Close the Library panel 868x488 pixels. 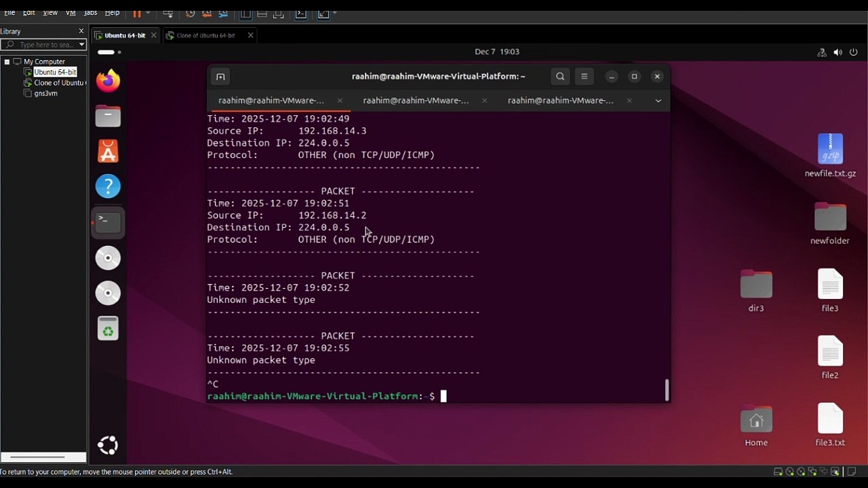pos(81,31)
